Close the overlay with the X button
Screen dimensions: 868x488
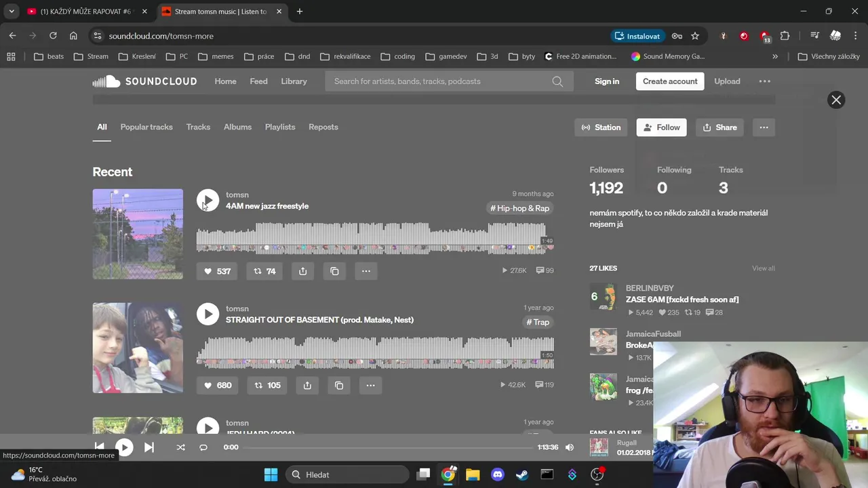click(836, 100)
